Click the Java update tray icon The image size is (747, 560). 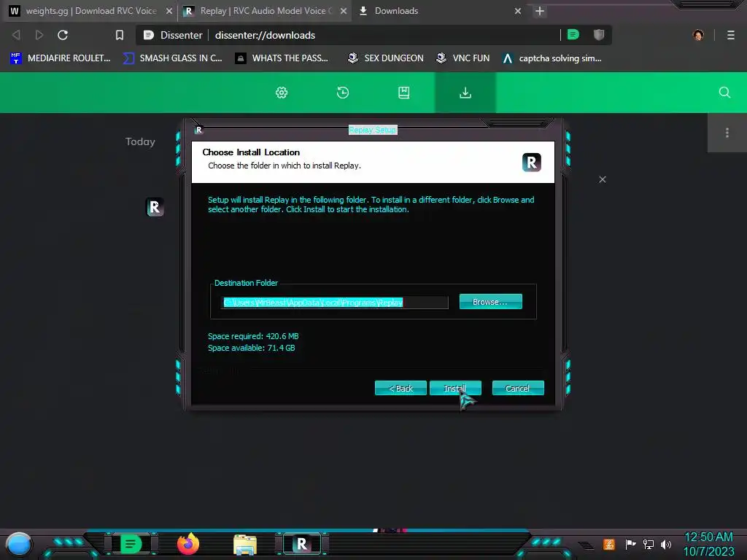(x=609, y=544)
